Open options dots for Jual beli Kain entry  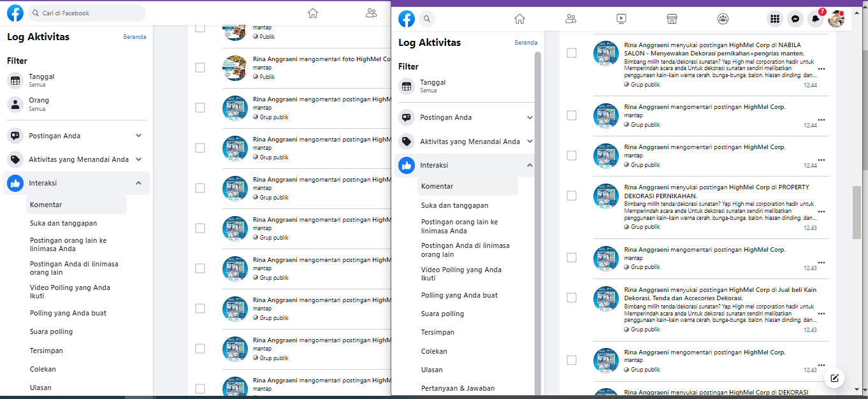click(x=821, y=314)
